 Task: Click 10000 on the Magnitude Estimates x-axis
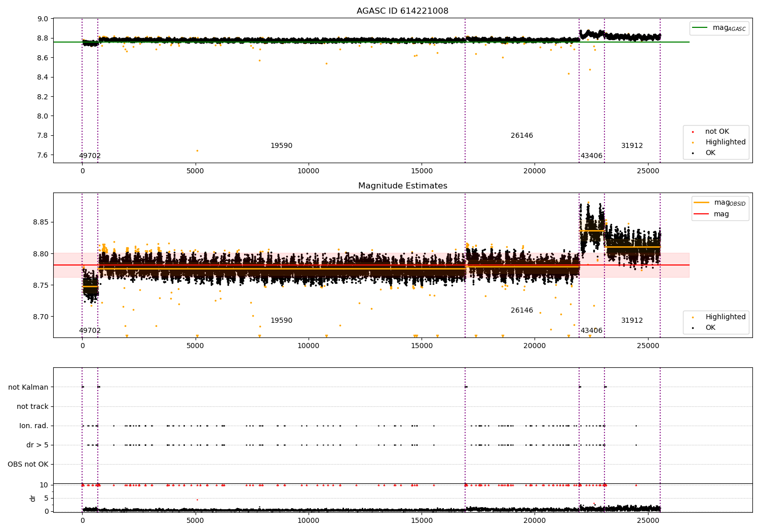click(x=309, y=346)
